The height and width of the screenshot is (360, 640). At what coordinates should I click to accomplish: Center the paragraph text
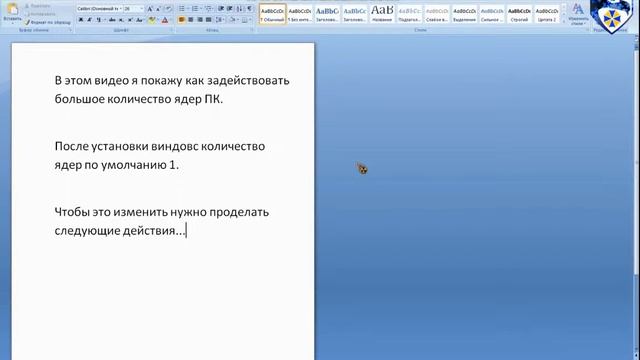191,20
